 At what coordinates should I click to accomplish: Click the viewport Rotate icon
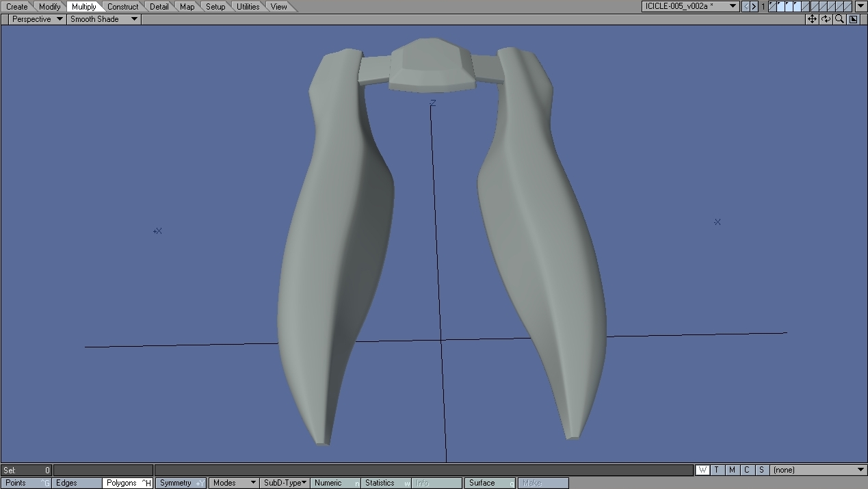click(x=826, y=19)
